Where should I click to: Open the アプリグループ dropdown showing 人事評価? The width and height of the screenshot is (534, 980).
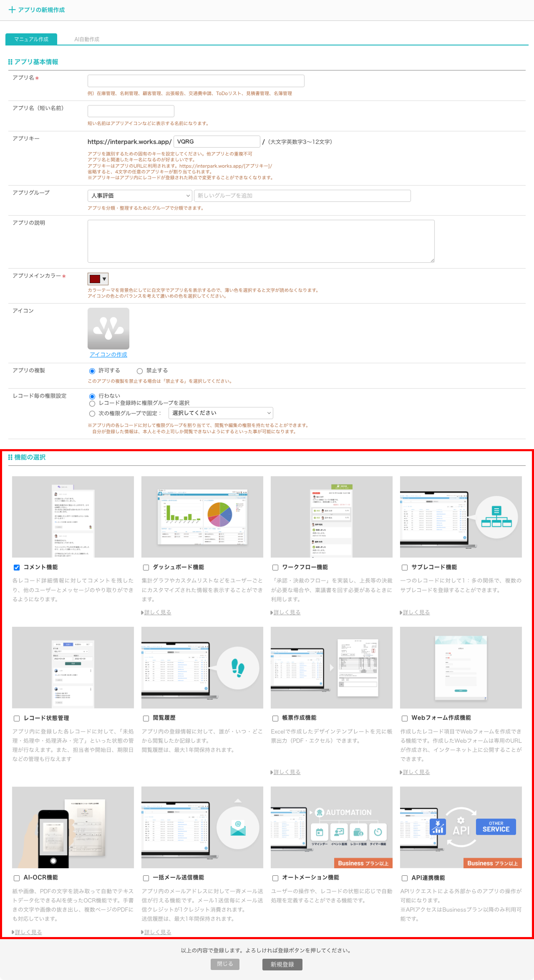pyautogui.click(x=140, y=196)
